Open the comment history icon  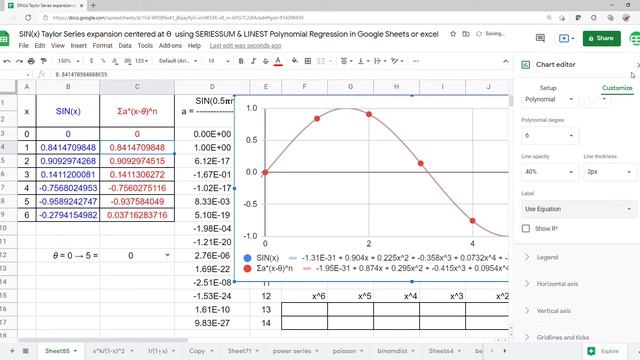pos(540,38)
